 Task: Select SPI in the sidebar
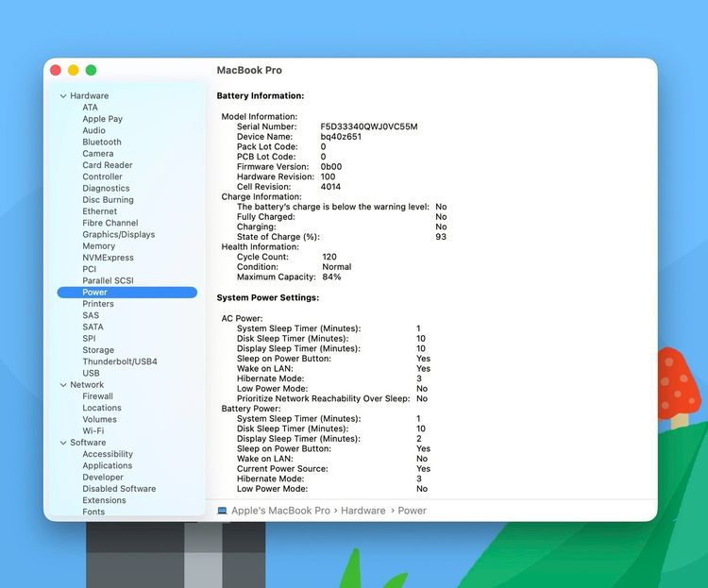point(89,339)
